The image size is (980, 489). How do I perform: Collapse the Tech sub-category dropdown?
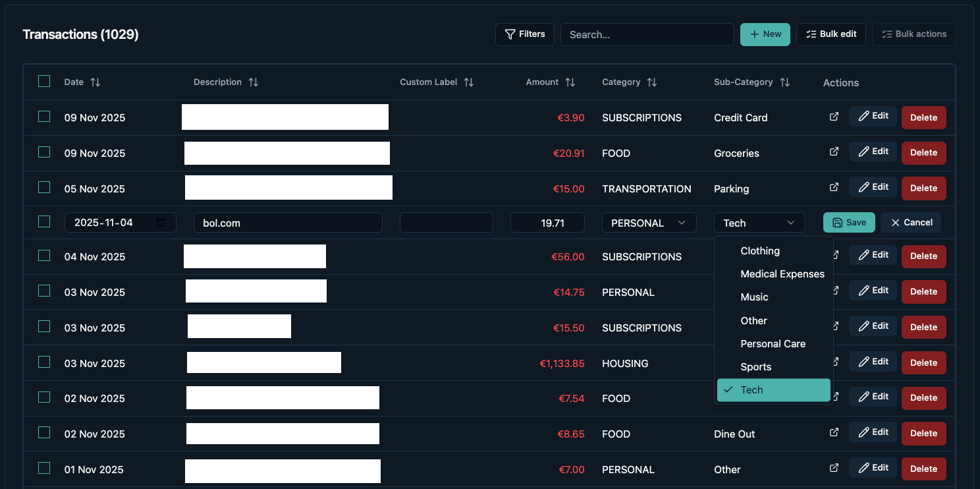point(759,223)
